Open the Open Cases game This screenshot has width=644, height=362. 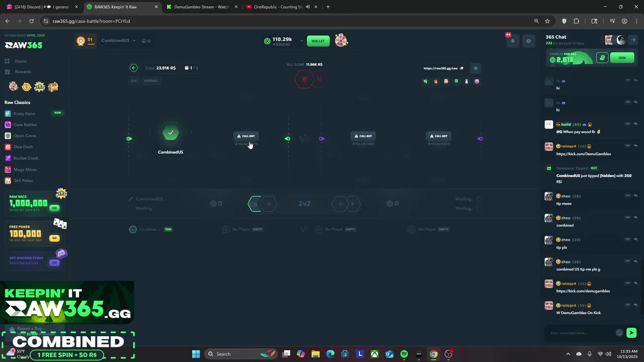[25, 136]
